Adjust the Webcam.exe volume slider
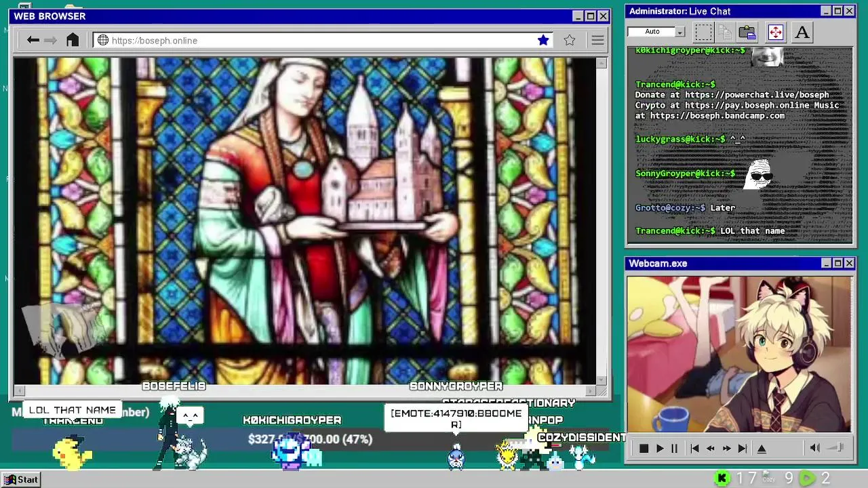The height and width of the screenshot is (488, 868). coord(837,447)
